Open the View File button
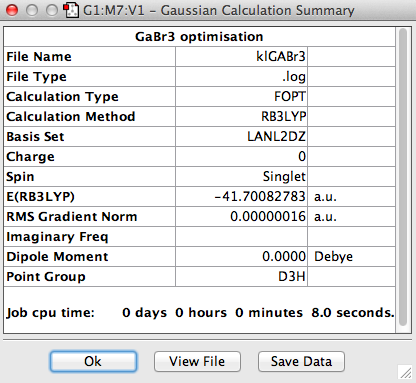The height and width of the screenshot is (383, 416). (x=197, y=361)
